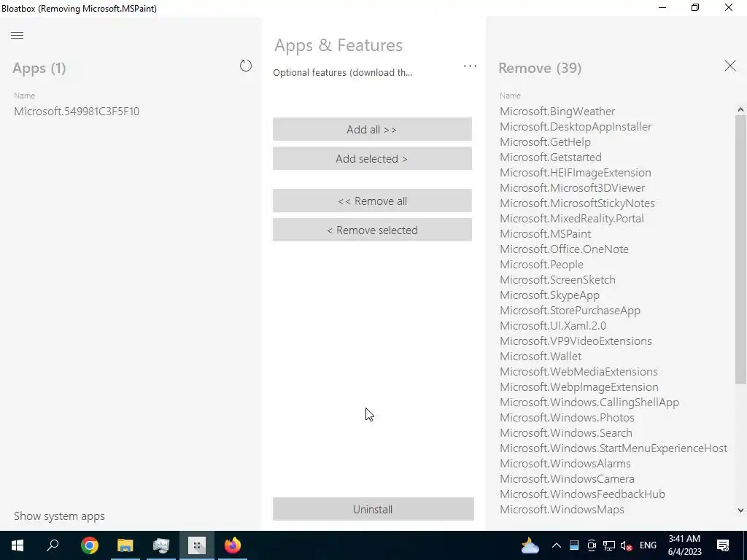Select Microsoft.Windows.CallingShellApp entry
Image resolution: width=747 pixels, height=560 pixels.
coord(589,402)
